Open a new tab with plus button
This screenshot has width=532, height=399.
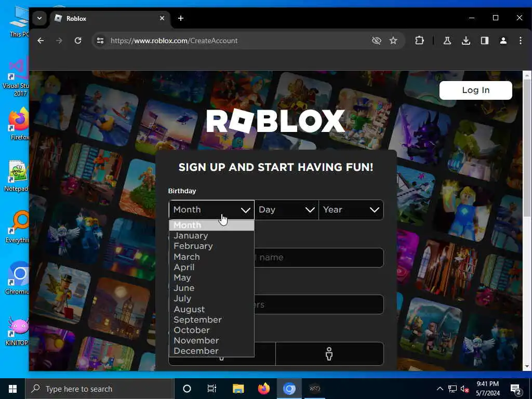pyautogui.click(x=180, y=18)
